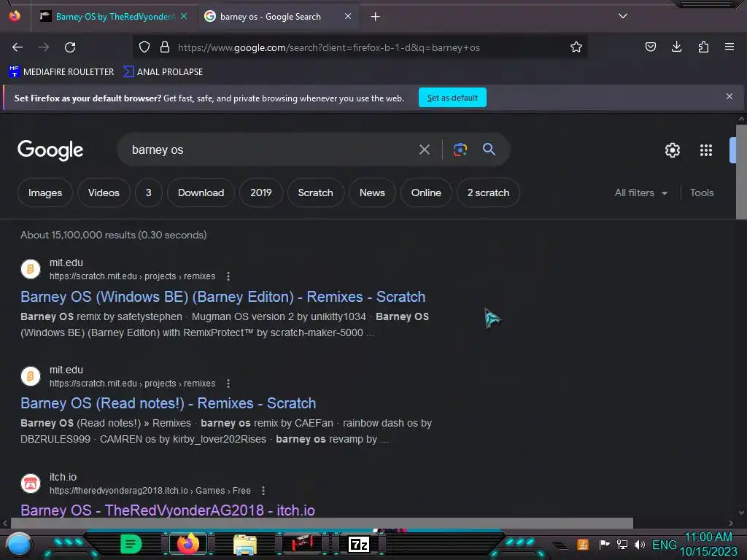747x560 pixels.
Task: Open the network tray icon
Action: [x=622, y=544]
